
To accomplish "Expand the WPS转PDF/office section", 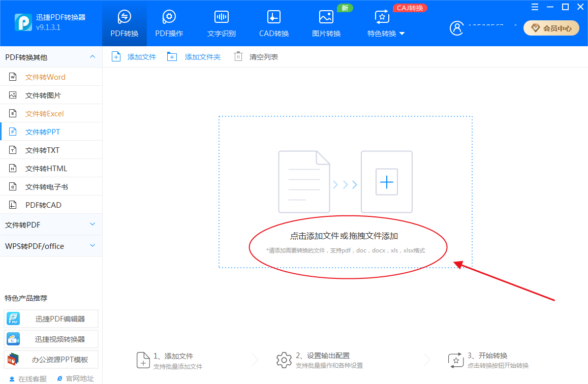I will click(x=51, y=246).
